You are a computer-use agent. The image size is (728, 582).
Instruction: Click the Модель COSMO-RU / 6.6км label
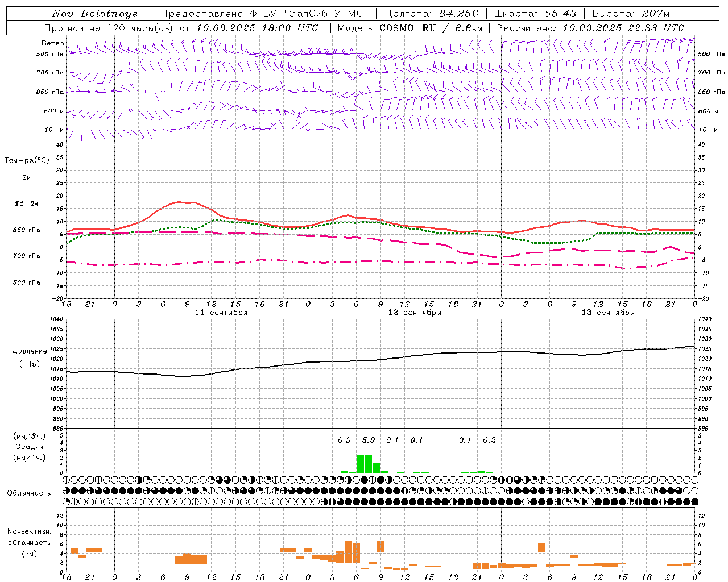(x=410, y=28)
